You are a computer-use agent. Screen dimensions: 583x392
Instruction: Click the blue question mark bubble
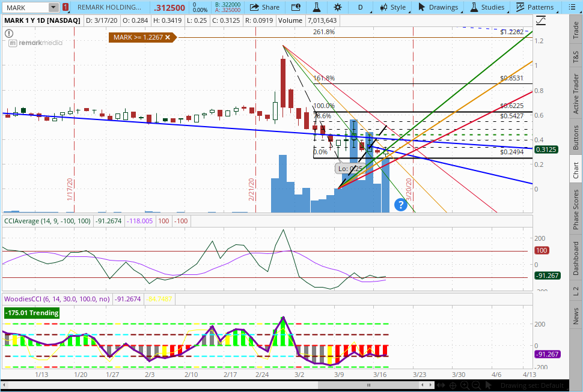coord(400,205)
